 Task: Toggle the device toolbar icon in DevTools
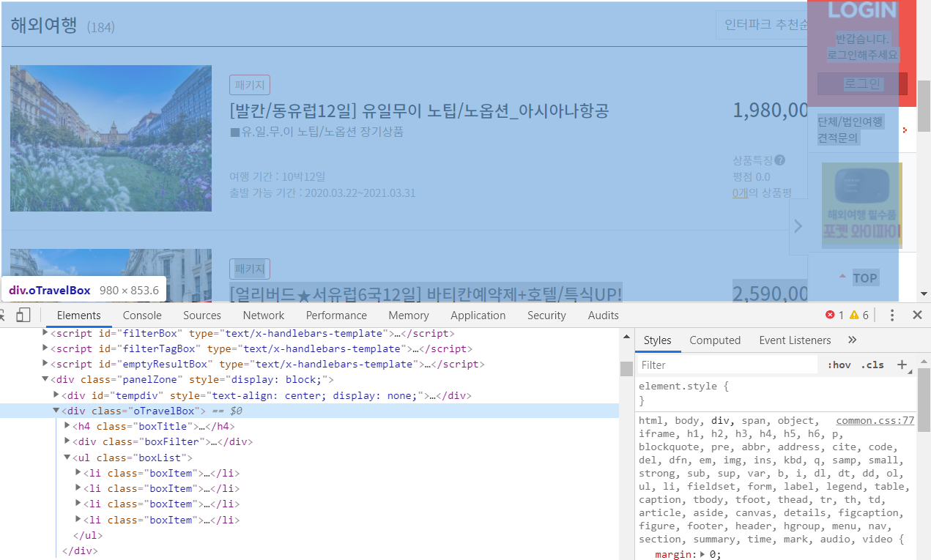[23, 315]
